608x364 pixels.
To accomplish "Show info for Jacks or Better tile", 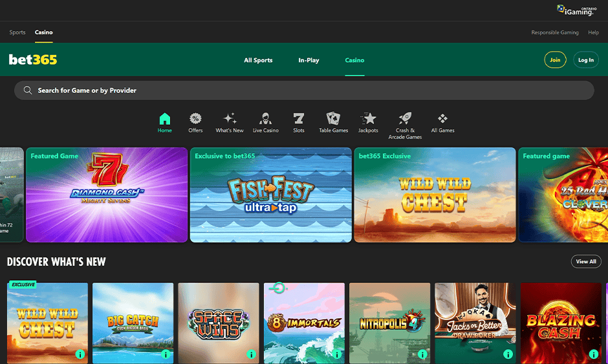I will [x=508, y=354].
